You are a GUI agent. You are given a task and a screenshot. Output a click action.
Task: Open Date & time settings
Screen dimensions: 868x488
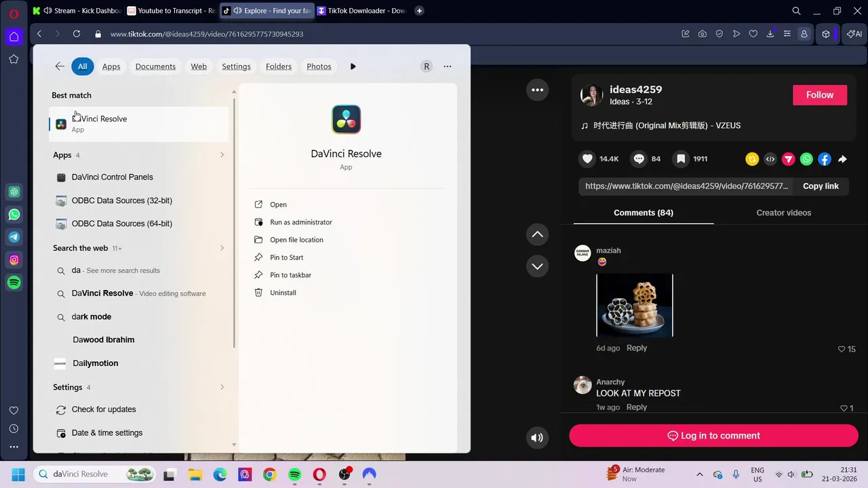tap(139, 433)
